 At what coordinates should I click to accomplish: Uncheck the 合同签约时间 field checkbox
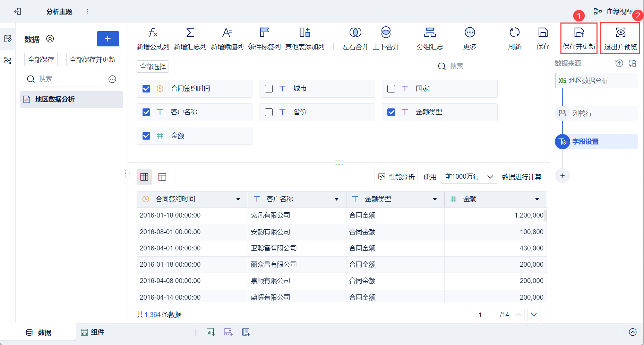click(146, 89)
